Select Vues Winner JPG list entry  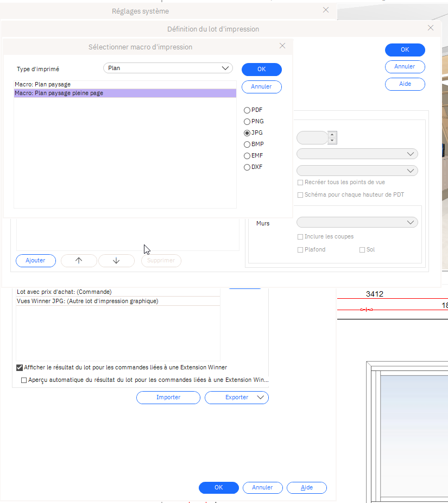coord(87,301)
